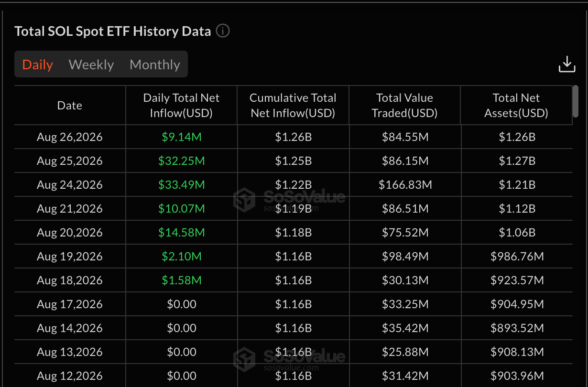Switch to the Weekly tab
588x387 pixels.
(91, 64)
